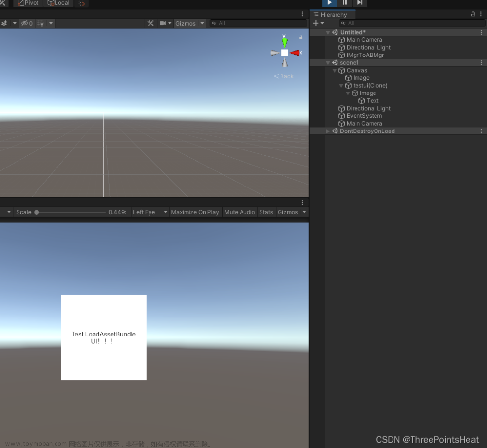Click the Play button

pos(329,3)
